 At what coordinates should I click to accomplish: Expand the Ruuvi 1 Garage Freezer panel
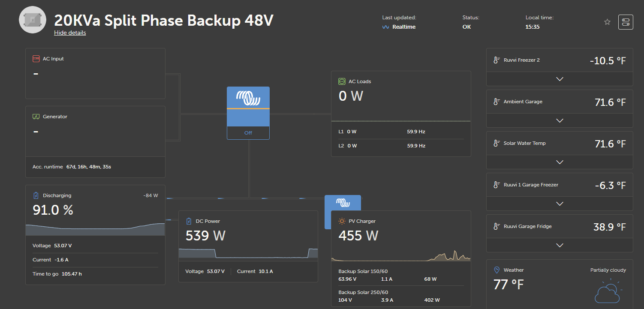[x=559, y=204]
